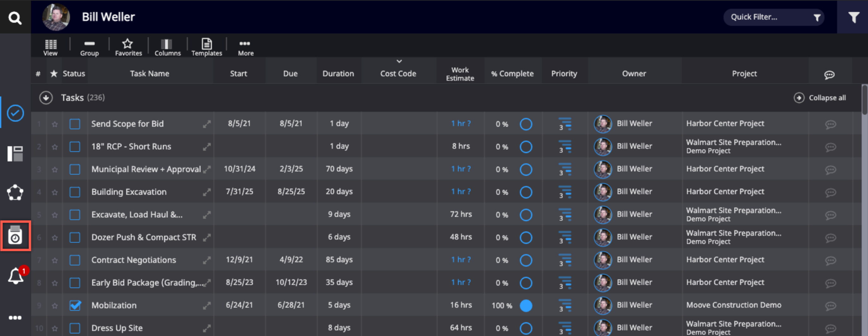Screen dimensions: 868x336
Task: Open comments for Send Scope for Bid
Action: [x=830, y=125]
